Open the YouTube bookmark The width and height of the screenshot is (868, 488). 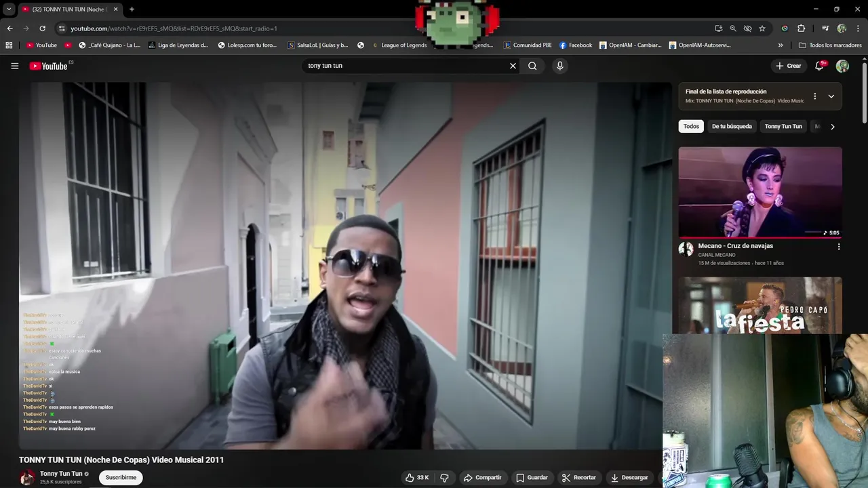(x=42, y=45)
